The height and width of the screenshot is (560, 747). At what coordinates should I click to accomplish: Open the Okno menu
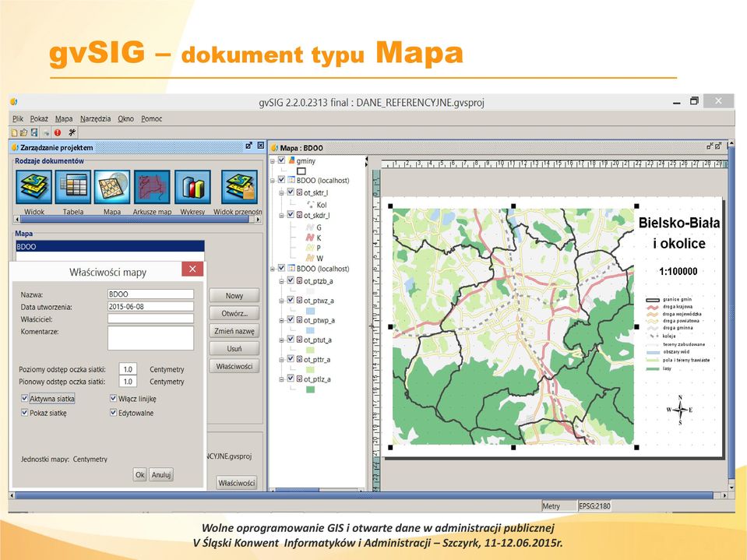pyautogui.click(x=125, y=118)
